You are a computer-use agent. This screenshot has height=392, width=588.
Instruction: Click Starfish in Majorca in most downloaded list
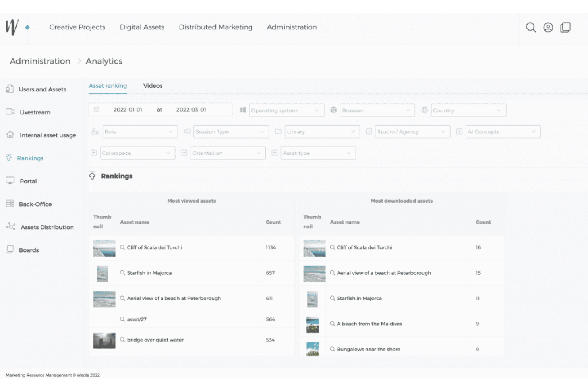point(359,298)
